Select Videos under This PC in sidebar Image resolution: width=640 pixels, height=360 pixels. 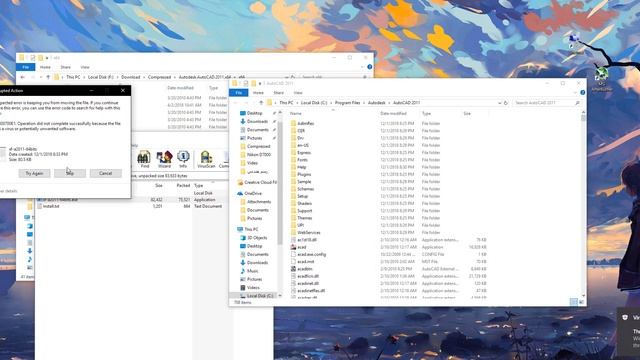pyautogui.click(x=253, y=288)
